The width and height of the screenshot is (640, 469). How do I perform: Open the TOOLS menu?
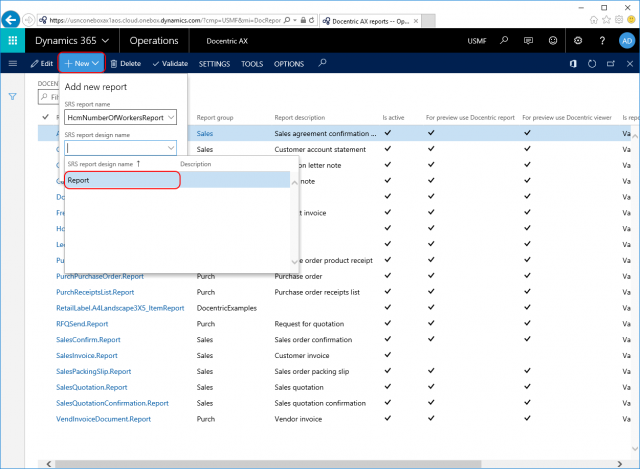[x=252, y=64]
